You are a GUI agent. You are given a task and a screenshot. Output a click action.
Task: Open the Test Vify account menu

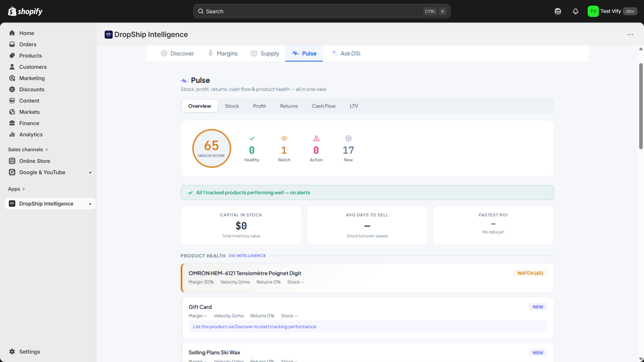tap(612, 11)
